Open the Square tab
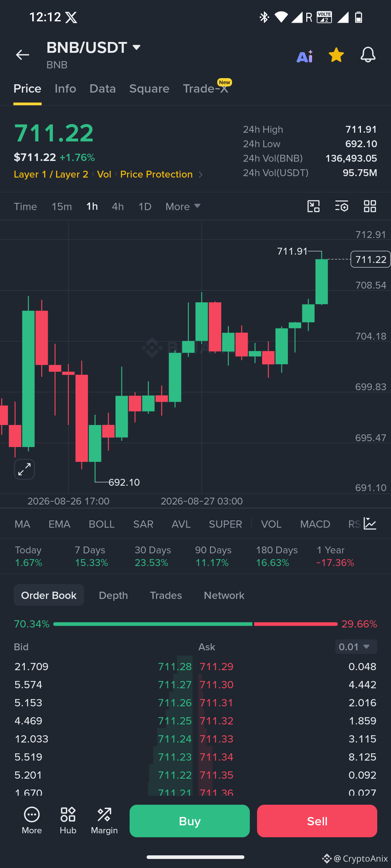391x868 pixels. click(x=149, y=89)
